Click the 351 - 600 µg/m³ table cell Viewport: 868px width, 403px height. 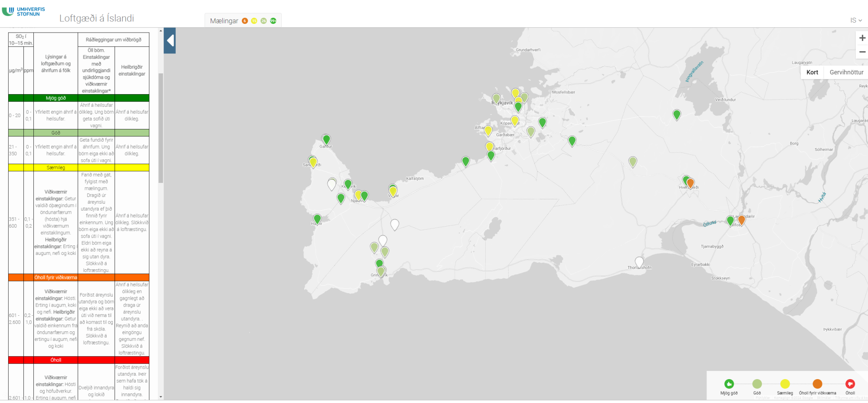click(x=15, y=222)
